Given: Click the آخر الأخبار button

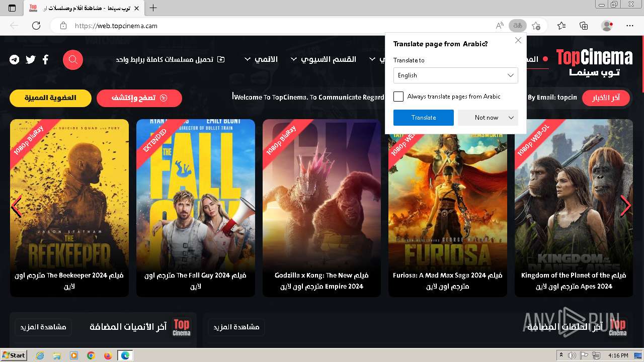Looking at the screenshot, I should [606, 98].
